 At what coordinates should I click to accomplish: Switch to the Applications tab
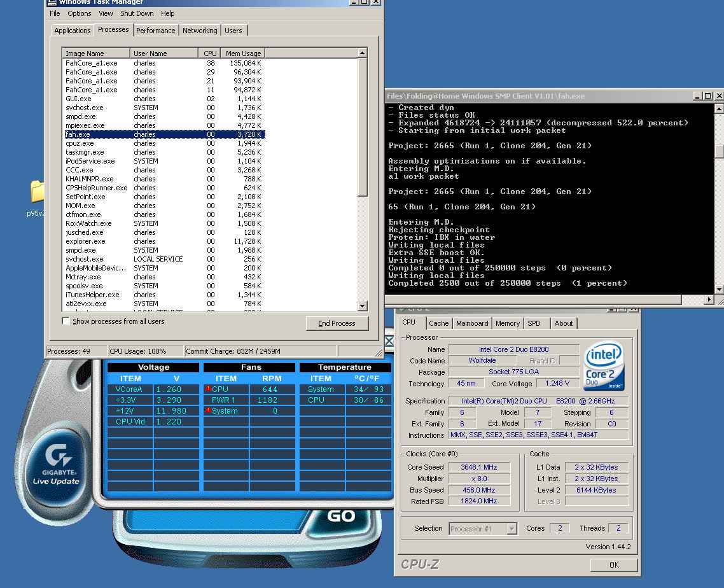tap(72, 31)
